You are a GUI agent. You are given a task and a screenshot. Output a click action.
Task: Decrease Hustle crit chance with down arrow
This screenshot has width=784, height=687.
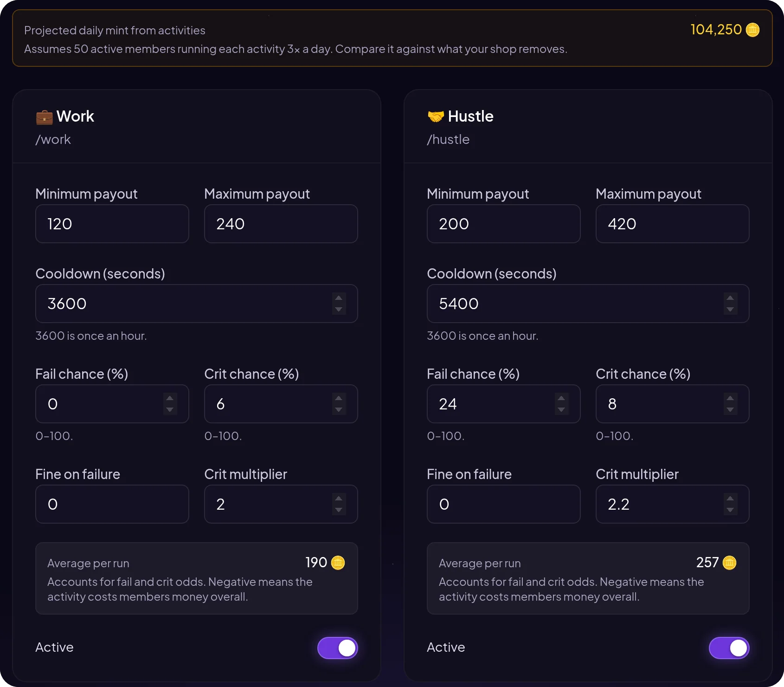pos(730,409)
